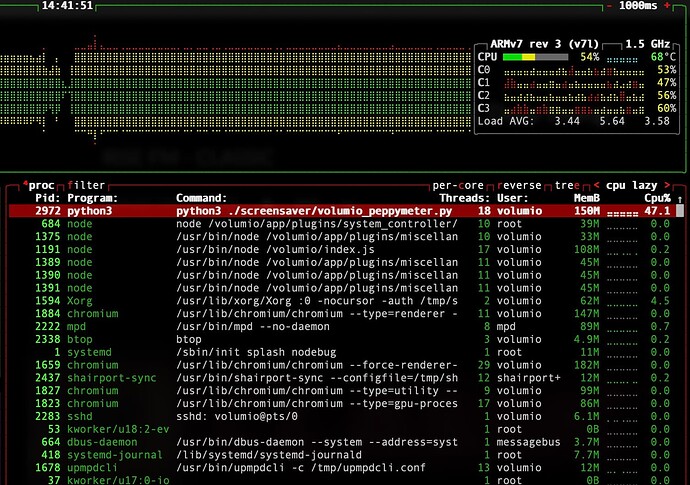Select chromium utility process Pid 1827
The width and height of the screenshot is (690, 485).
342,390
